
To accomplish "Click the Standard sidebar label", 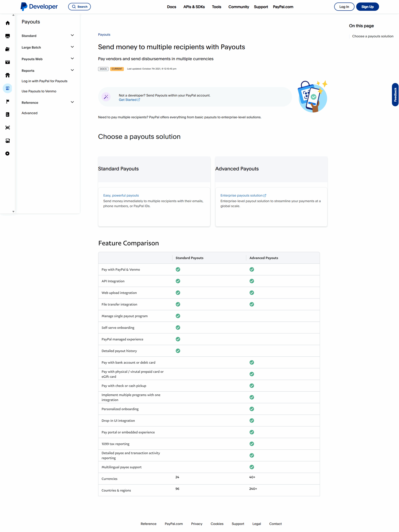I will (x=29, y=36).
